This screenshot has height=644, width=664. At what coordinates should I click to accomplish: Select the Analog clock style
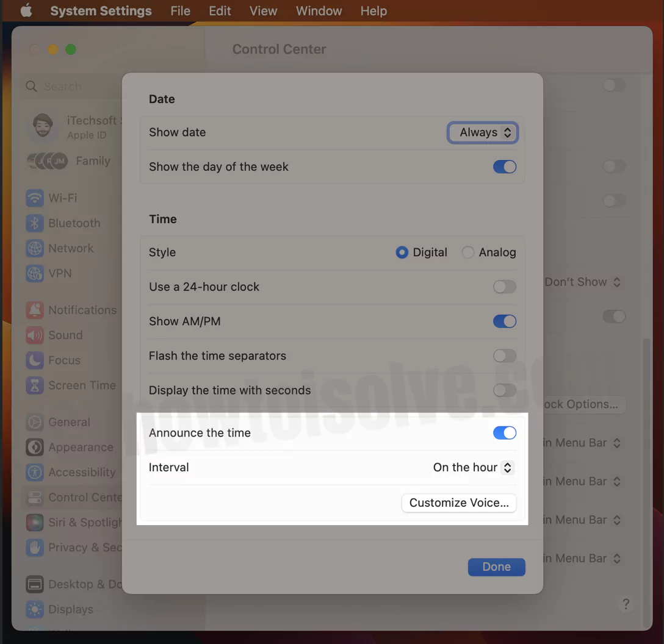[467, 252]
